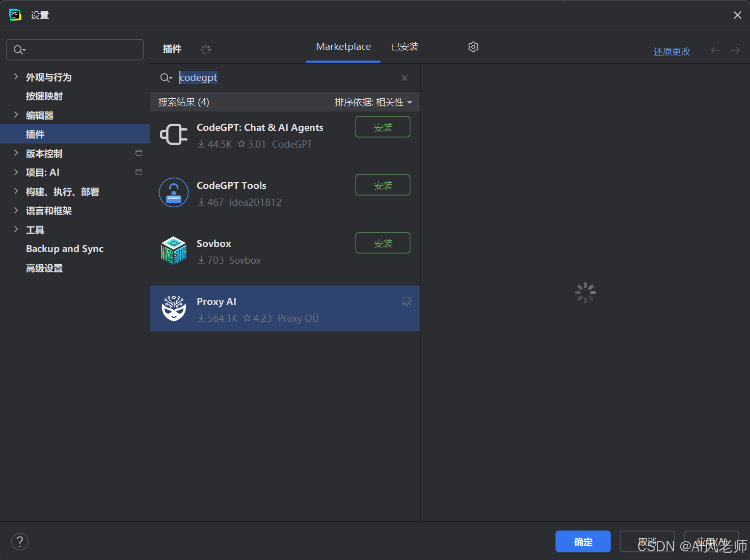Image resolution: width=750 pixels, height=560 pixels.
Task: Click the Sovbox plugin title
Action: [x=214, y=244]
